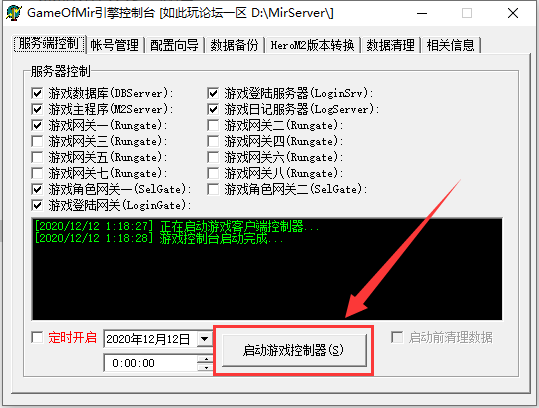Click the 2020年12月12日 date field
Viewport: 539px width, 408px height.
[151, 339]
